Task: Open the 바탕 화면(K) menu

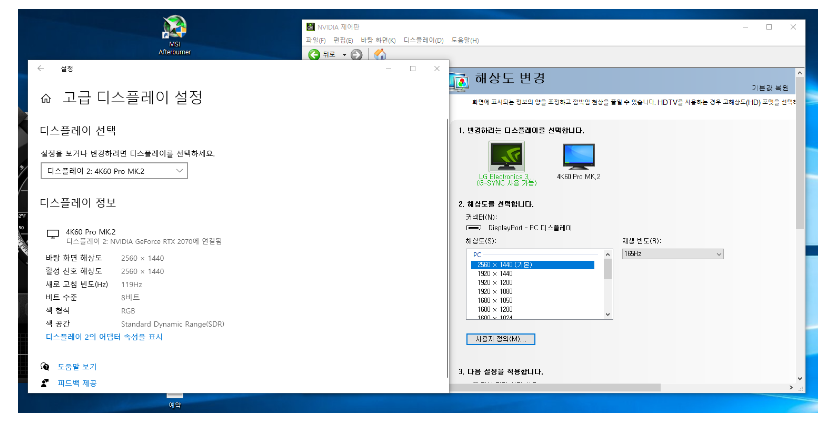Action: (378, 40)
